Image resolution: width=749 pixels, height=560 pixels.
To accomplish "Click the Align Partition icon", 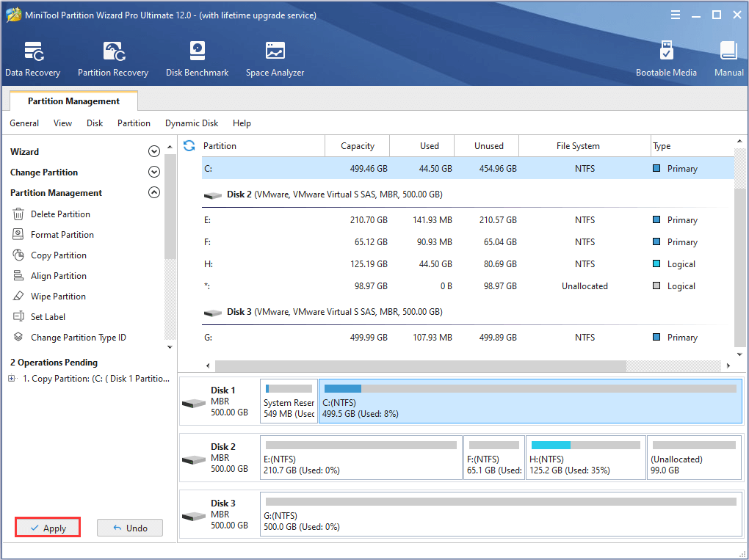I will coord(18,275).
